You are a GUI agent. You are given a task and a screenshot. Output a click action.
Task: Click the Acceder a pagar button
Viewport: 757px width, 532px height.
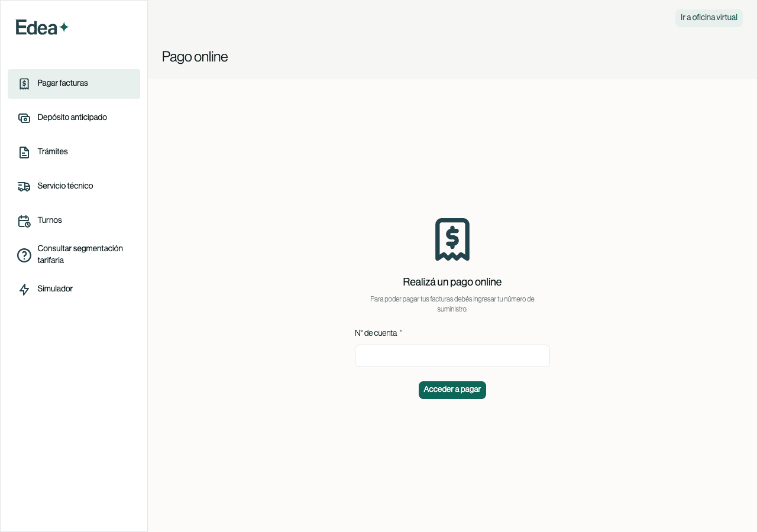(452, 390)
